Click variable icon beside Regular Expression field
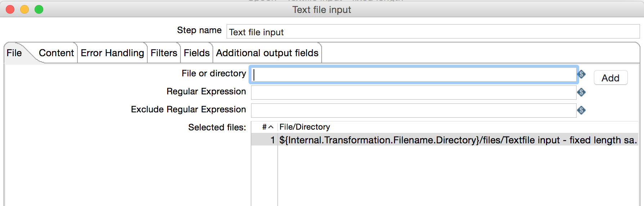644x206 pixels. (581, 92)
